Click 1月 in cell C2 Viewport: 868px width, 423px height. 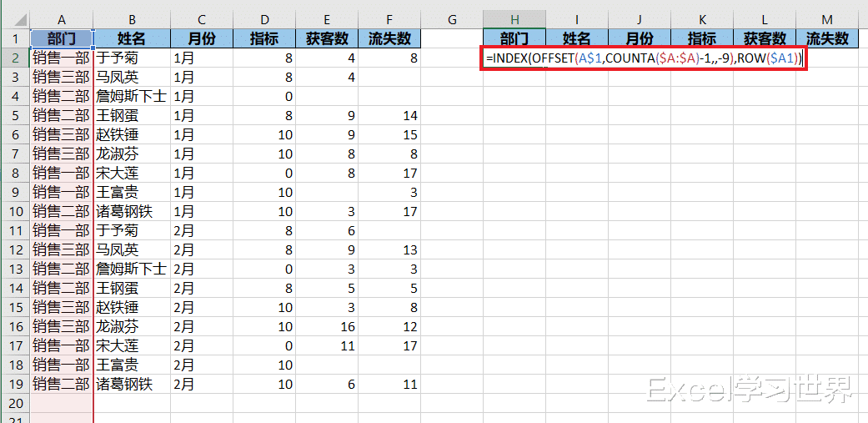(x=183, y=58)
